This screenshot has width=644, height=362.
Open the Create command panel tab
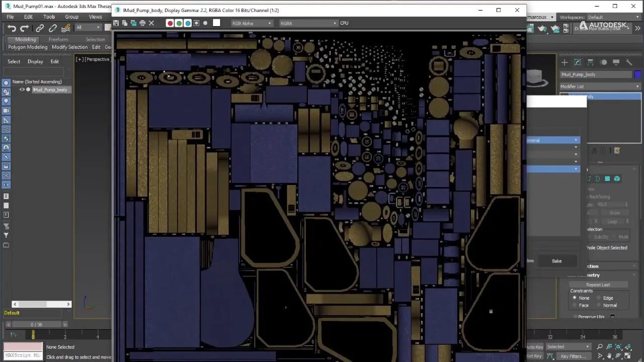point(565,62)
